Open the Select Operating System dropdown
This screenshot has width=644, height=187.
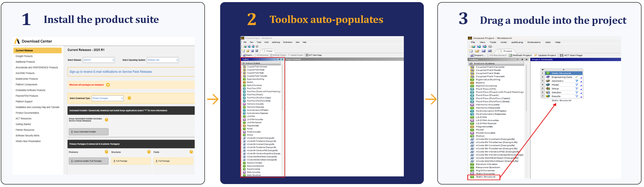pos(163,60)
